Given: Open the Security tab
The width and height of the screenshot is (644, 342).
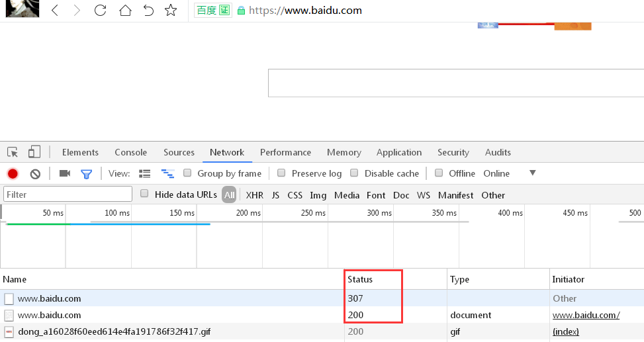Looking at the screenshot, I should 453,152.
